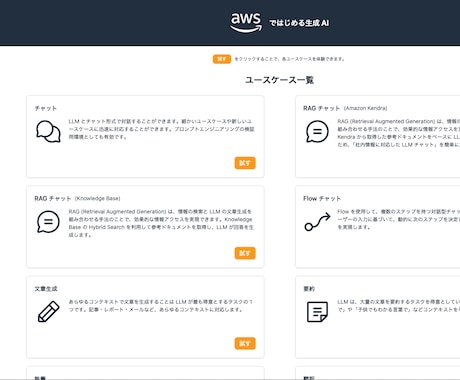The height and width of the screenshot is (380, 460).
Task: Click the RAG チャット (Amazon Kendra) speech bubble icon
Action: pyautogui.click(x=317, y=131)
